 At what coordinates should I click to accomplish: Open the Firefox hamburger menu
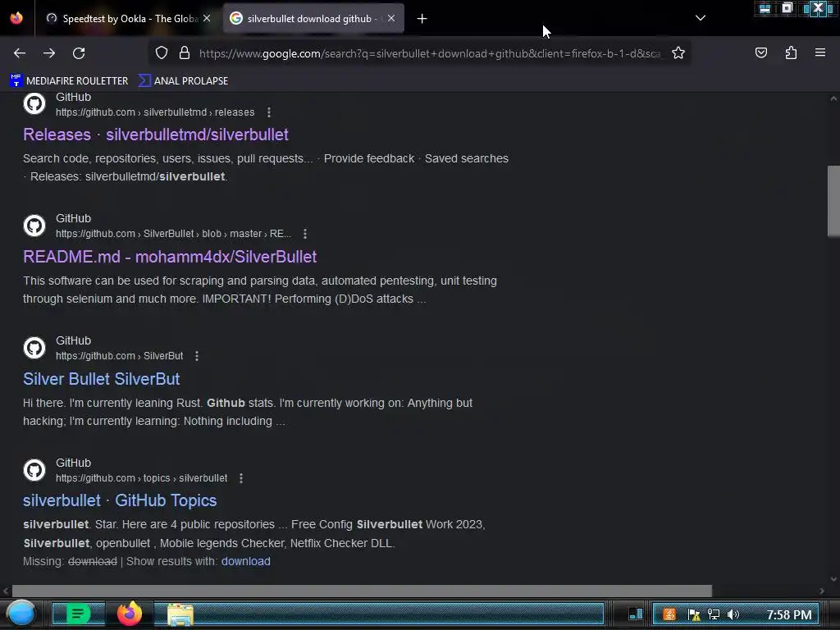click(x=819, y=52)
